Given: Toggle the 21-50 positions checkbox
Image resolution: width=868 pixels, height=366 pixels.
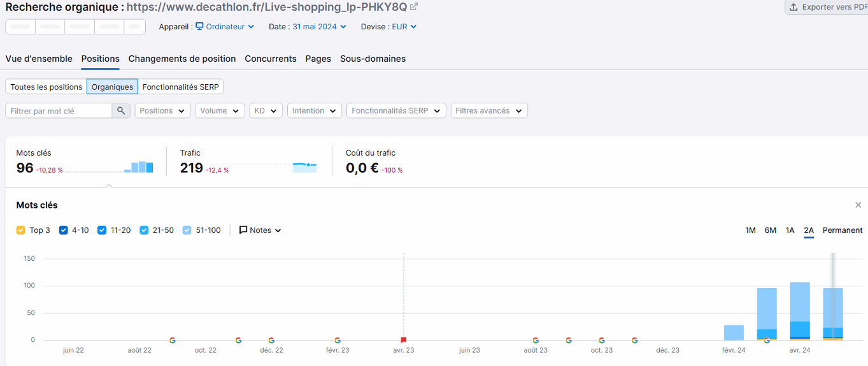Looking at the screenshot, I should pos(144,230).
